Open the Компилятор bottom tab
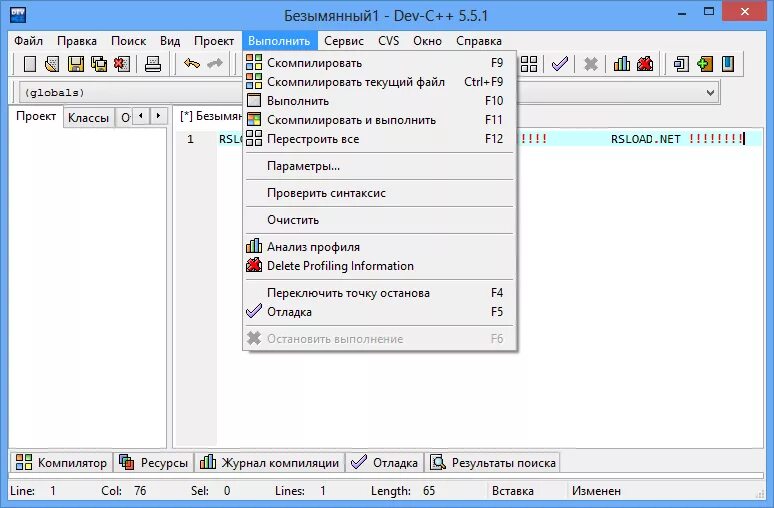The image size is (774, 508). (x=62, y=463)
